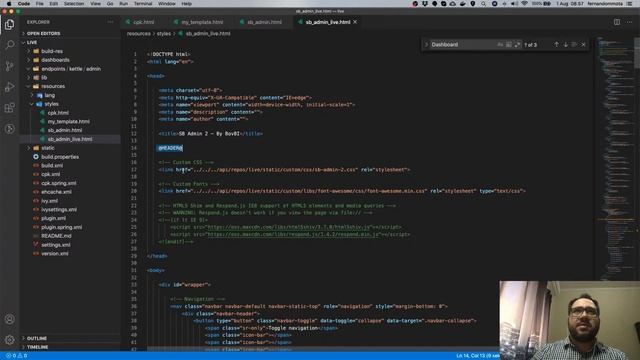This screenshot has width=640, height=360.
Task: Open the Run and Debug view
Action: pos(9,87)
